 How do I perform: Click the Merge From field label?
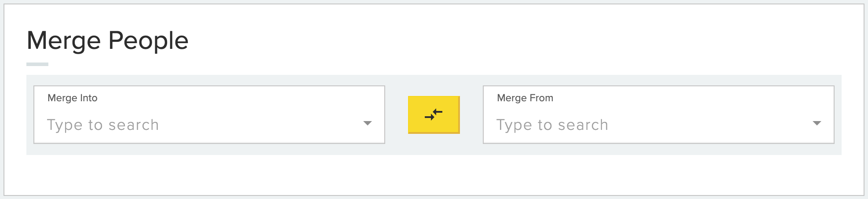coord(525,98)
